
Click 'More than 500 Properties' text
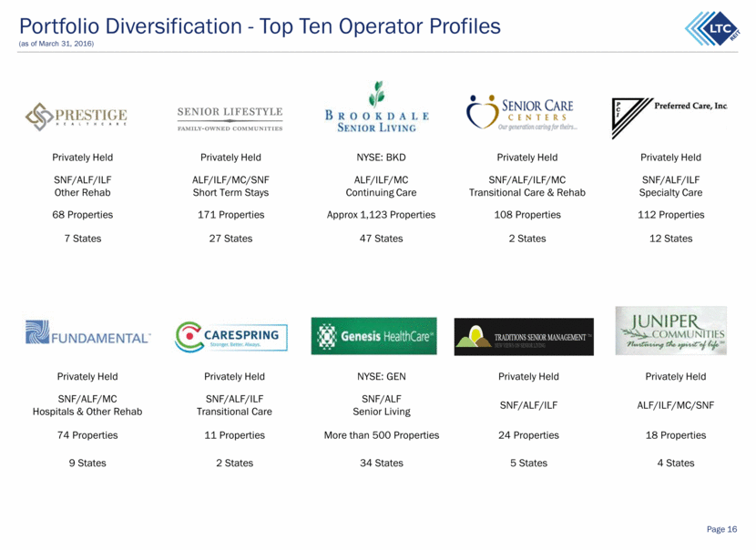click(x=382, y=434)
